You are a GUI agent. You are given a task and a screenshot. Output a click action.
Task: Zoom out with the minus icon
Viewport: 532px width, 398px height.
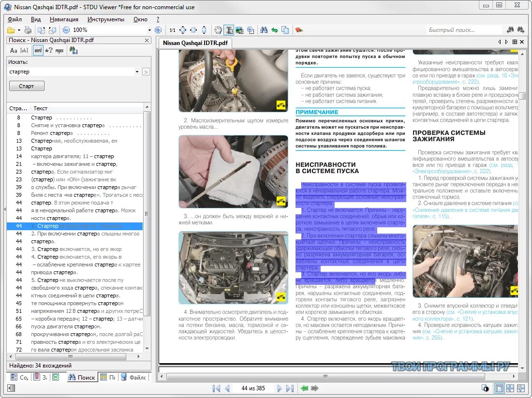click(66, 30)
